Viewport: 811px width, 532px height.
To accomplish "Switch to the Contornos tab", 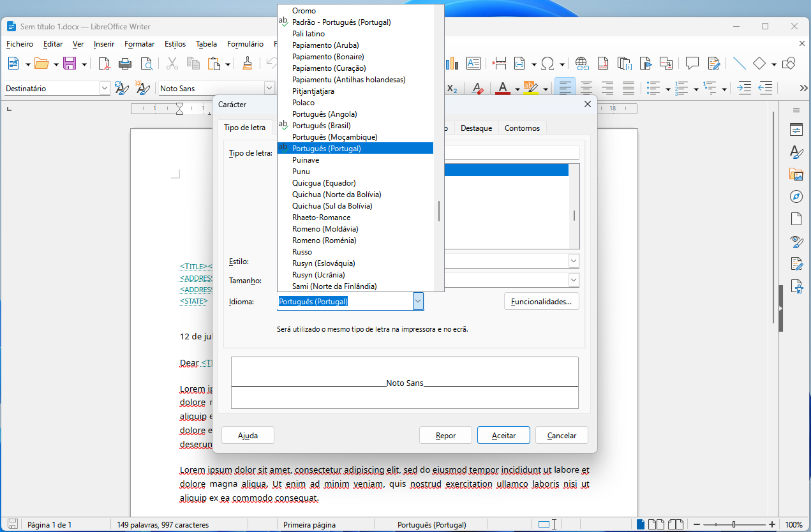I will (522, 128).
